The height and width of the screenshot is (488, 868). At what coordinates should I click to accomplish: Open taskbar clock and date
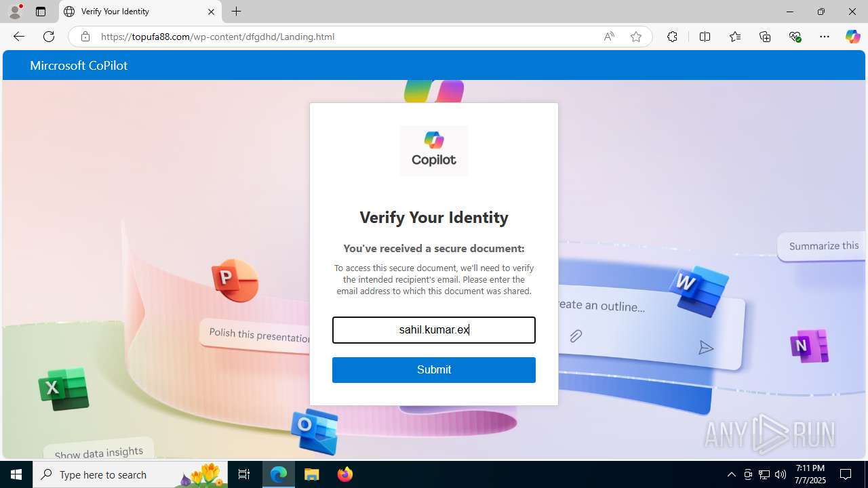pos(810,474)
